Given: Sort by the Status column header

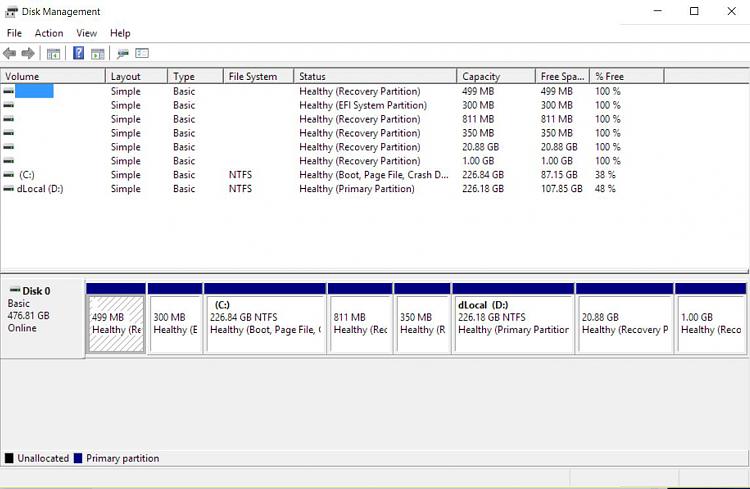Looking at the screenshot, I should pos(375,76).
